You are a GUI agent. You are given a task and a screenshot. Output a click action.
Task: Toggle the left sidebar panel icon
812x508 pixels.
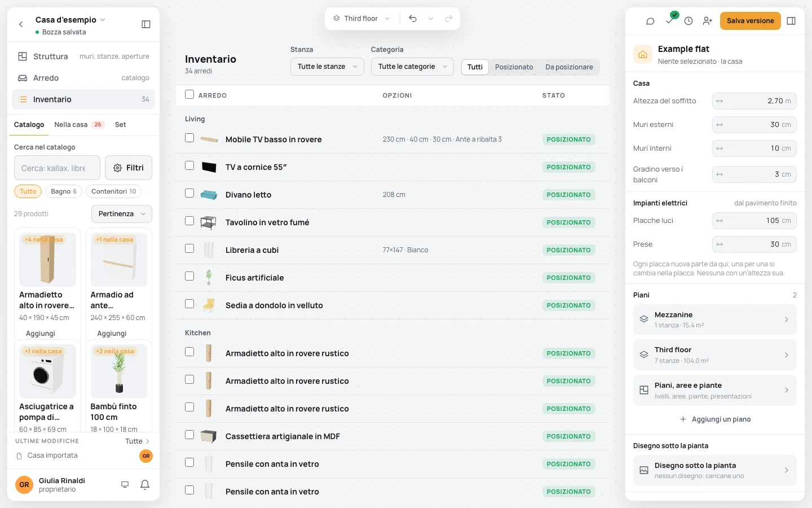tap(146, 24)
